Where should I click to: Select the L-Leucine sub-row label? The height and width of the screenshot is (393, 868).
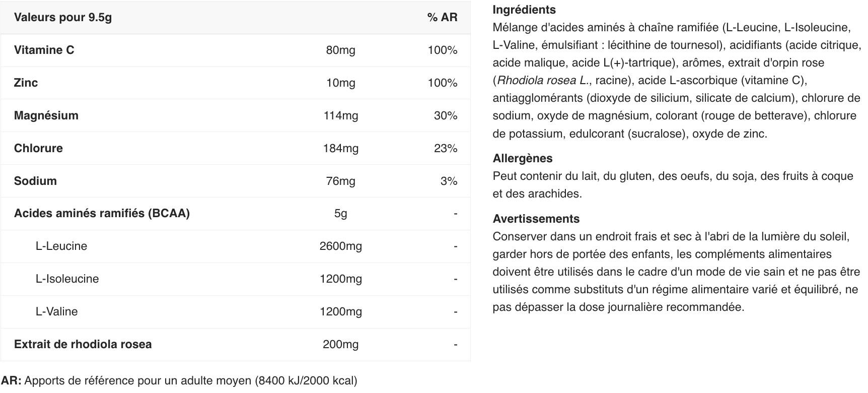tap(61, 246)
